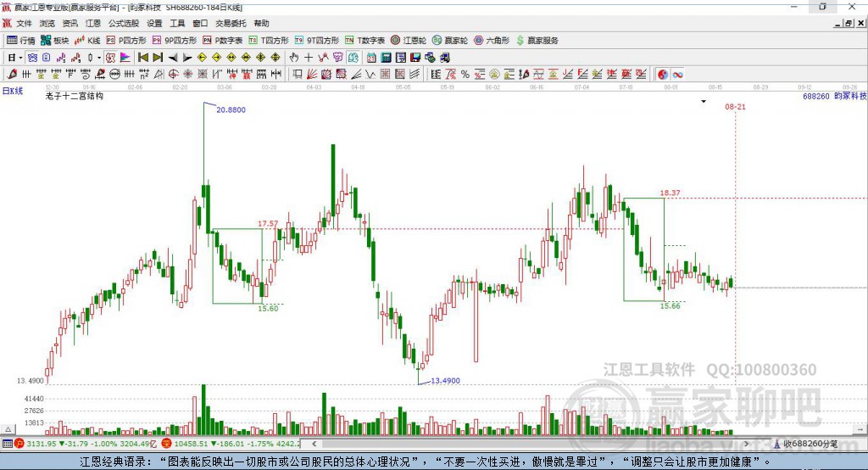This screenshot has height=470, width=868.
Task: Open the 资讯 menu
Action: [x=70, y=23]
